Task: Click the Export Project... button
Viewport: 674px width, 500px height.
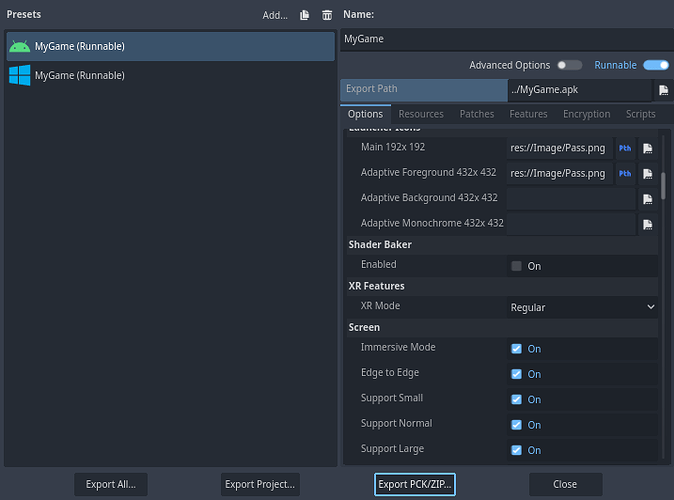Action: (x=260, y=484)
